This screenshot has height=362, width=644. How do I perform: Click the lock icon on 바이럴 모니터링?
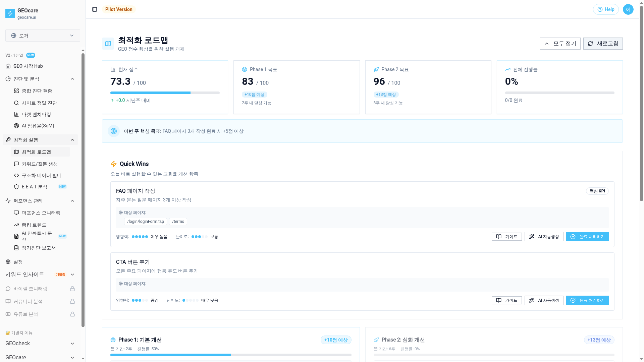72,289
